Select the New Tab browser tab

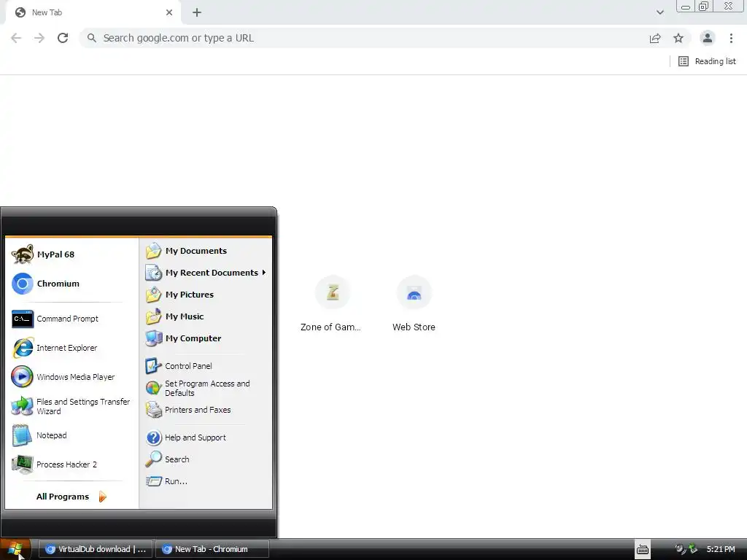tap(93, 12)
